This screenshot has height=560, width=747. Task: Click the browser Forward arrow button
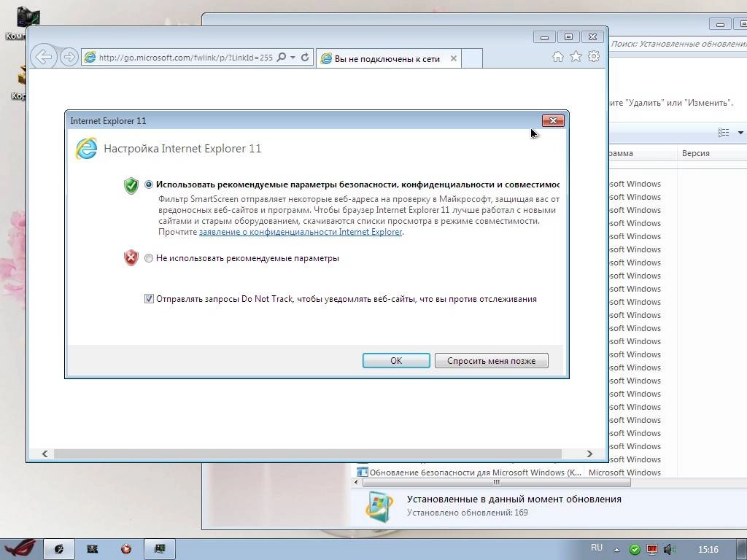[x=69, y=58]
